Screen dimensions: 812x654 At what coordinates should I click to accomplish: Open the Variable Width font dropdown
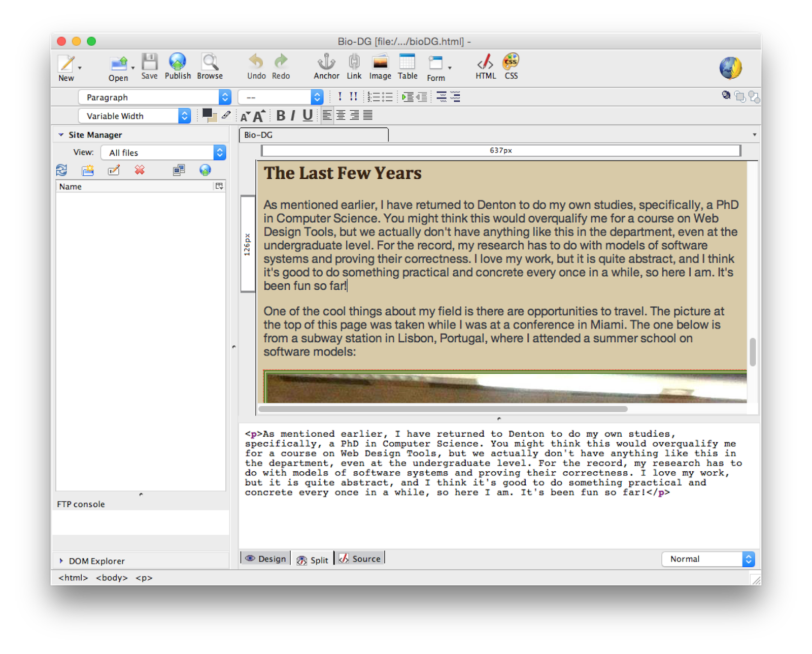coord(134,116)
